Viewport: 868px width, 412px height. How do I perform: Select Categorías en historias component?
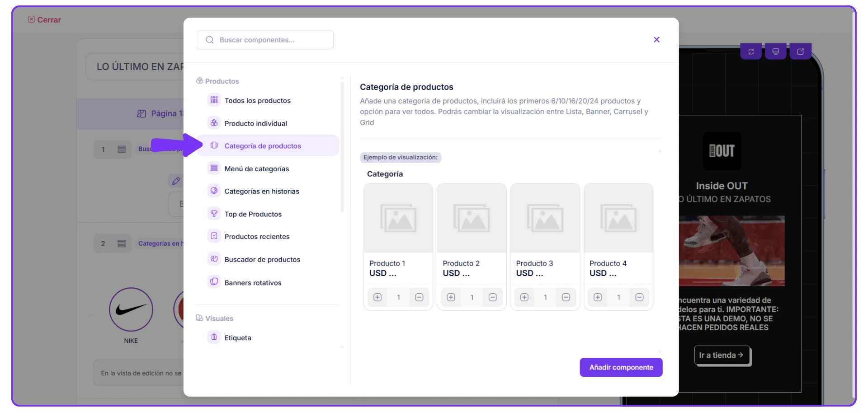point(262,192)
